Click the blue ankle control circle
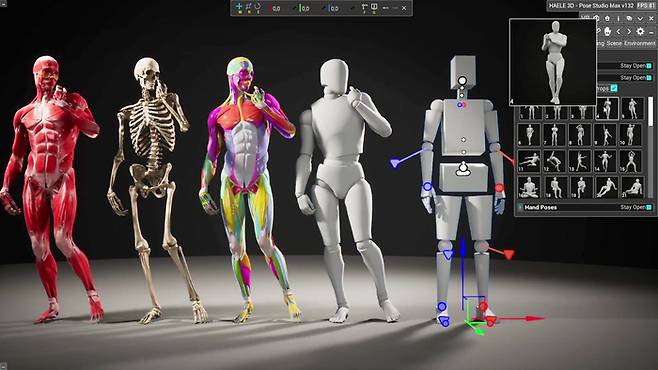Screen dimensions: 658x370 441,307
